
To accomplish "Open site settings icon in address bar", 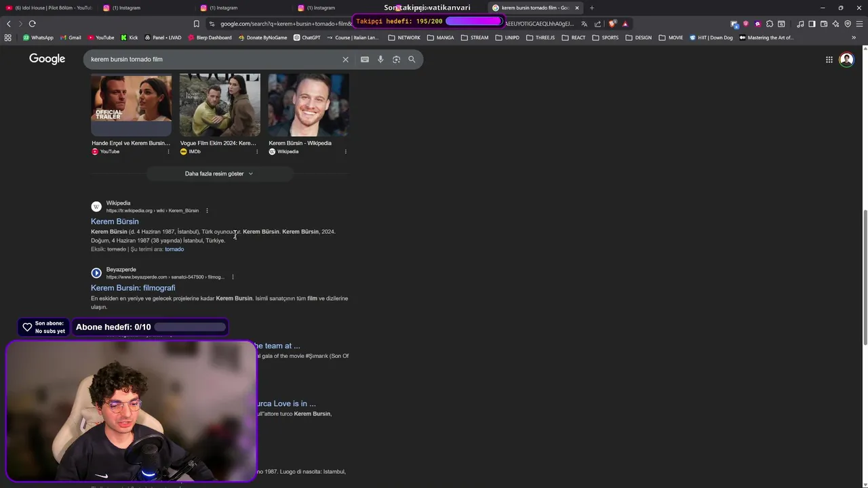I will coord(212,24).
